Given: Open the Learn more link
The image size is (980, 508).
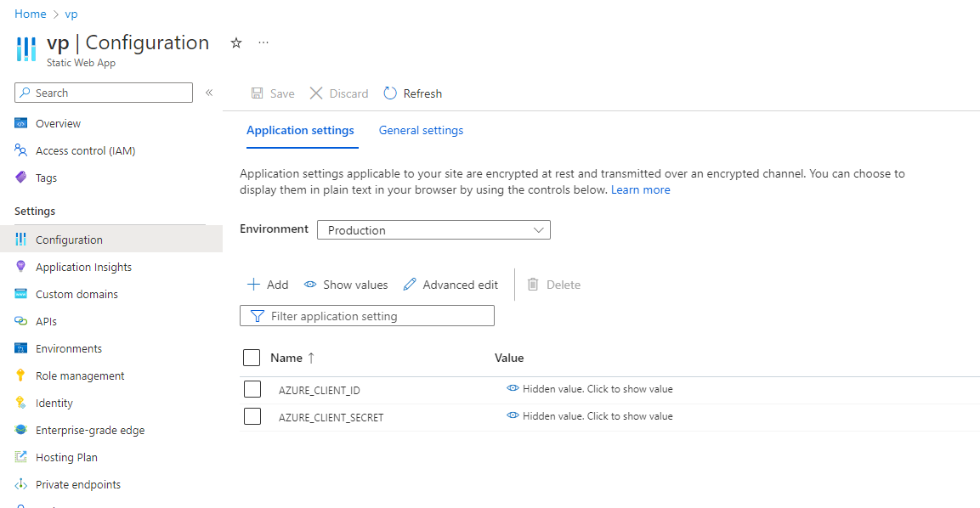Looking at the screenshot, I should coord(641,190).
